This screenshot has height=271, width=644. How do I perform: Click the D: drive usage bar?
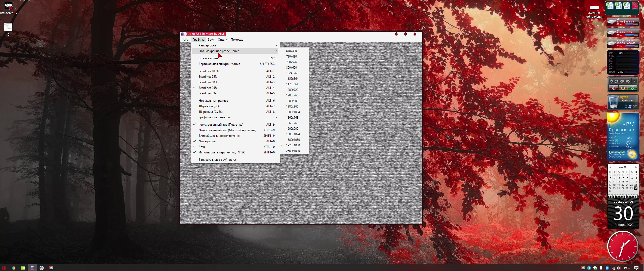[632, 35]
